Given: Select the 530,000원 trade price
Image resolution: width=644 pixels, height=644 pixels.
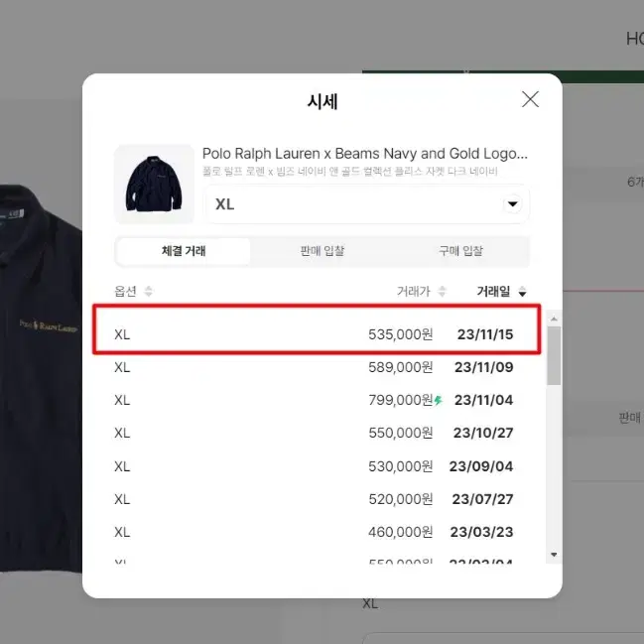Looking at the screenshot, I should 401,466.
